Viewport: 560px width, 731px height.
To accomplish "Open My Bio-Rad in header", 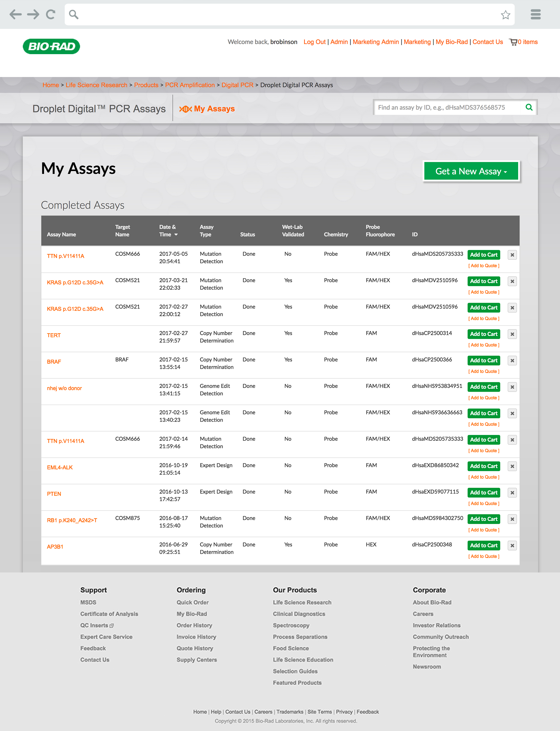I will tap(452, 42).
